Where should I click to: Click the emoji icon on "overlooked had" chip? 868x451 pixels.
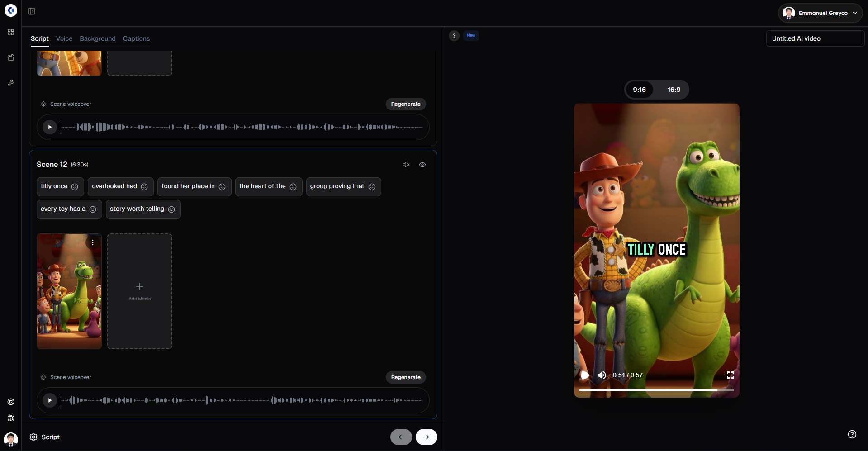tap(144, 187)
